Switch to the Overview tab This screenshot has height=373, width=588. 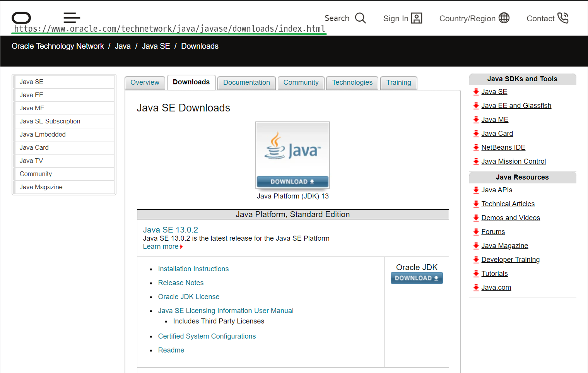coord(145,82)
